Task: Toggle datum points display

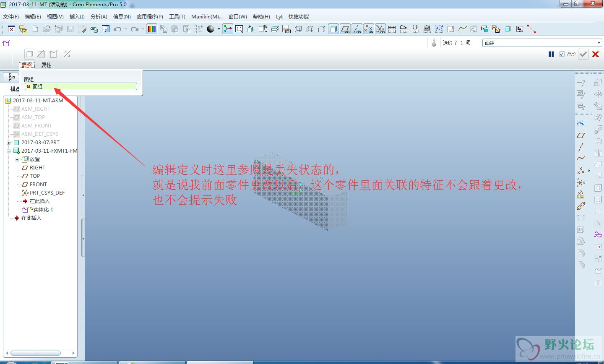Action: [x=369, y=29]
